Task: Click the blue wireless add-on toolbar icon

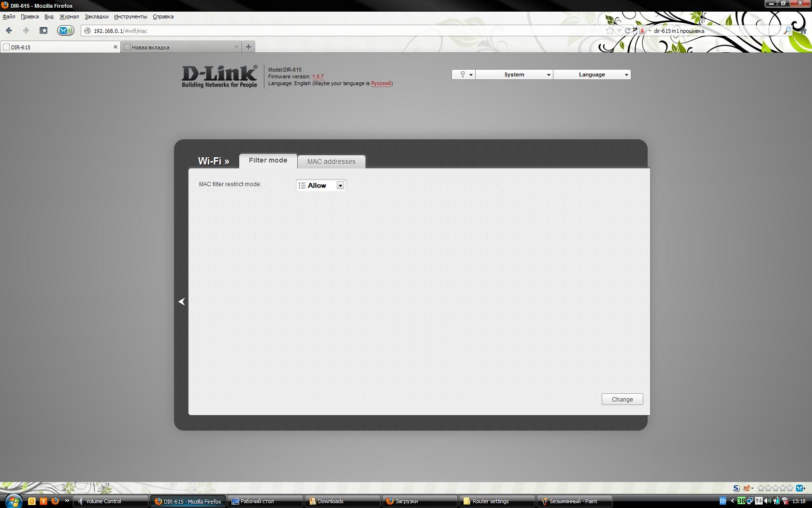Action: [x=65, y=30]
